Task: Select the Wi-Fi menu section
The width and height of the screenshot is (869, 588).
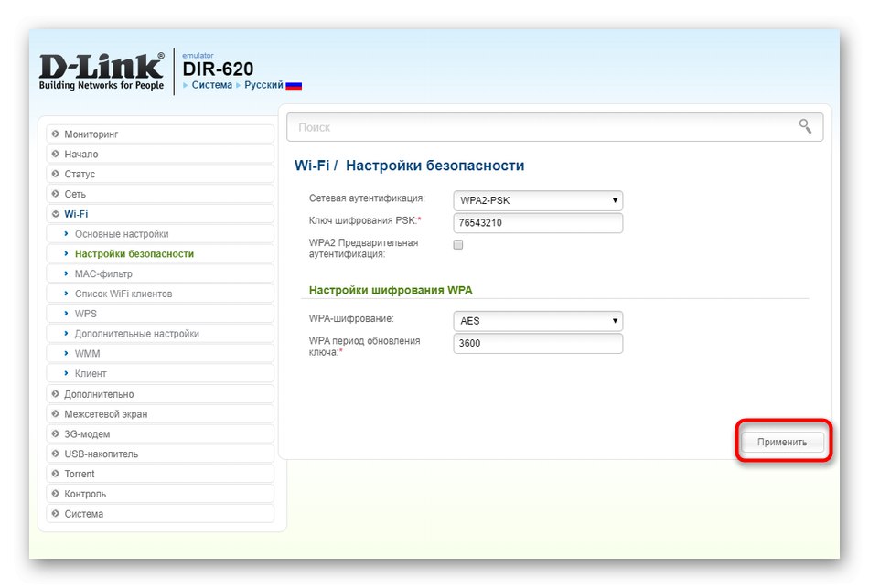Action: point(160,214)
